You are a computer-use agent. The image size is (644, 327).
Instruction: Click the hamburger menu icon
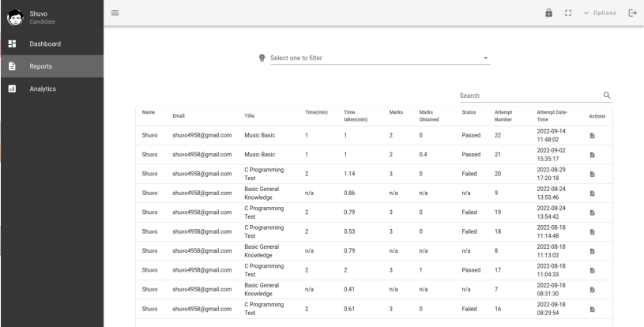115,13
